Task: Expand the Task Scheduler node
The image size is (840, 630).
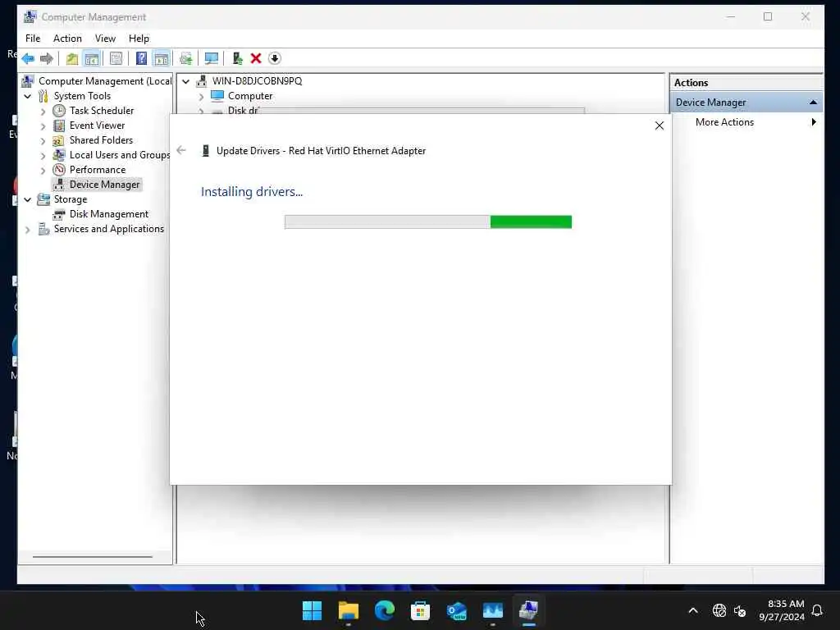Action: (x=43, y=112)
